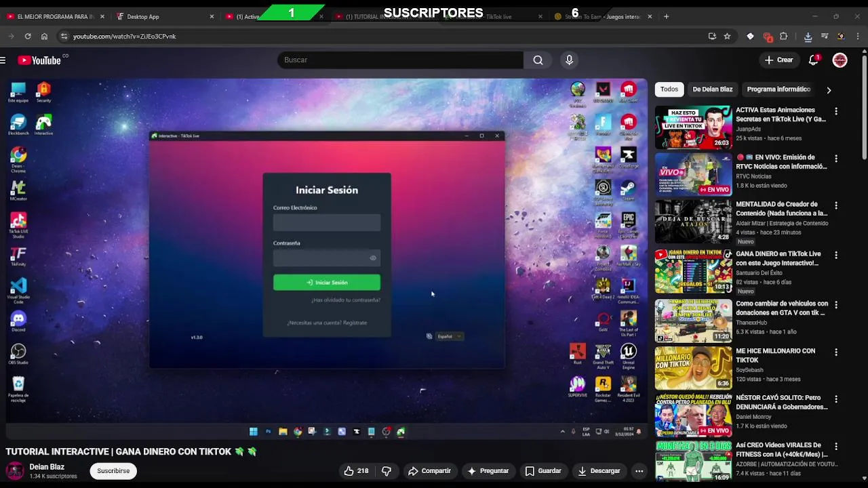Click the Steam desktop icon
The image size is (868, 488).
(628, 189)
